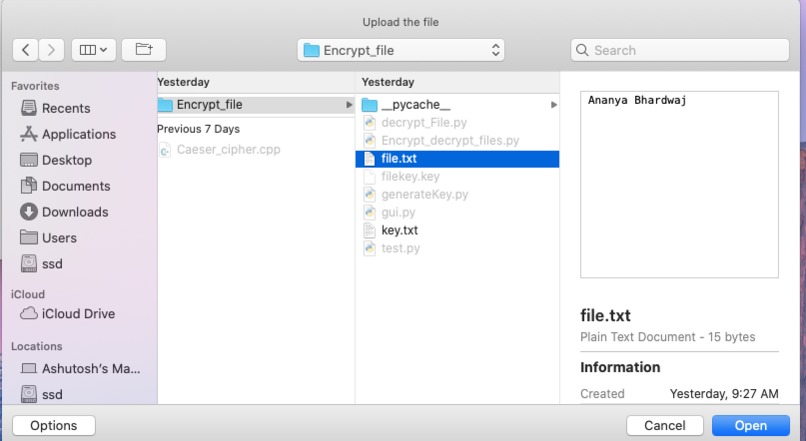The width and height of the screenshot is (806, 441).
Task: Open ssd under Locations
Action: tap(52, 394)
